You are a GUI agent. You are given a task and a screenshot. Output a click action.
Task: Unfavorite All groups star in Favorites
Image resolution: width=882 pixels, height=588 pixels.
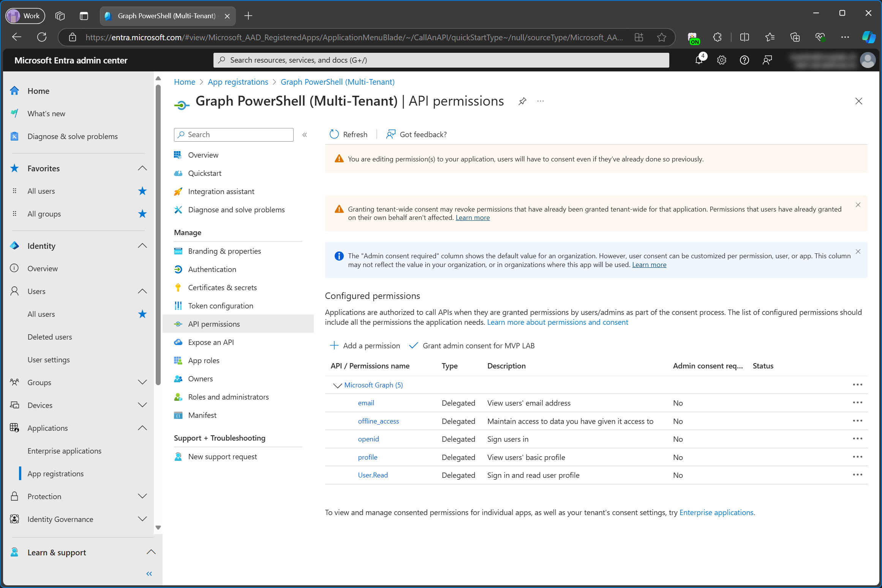[x=142, y=214]
